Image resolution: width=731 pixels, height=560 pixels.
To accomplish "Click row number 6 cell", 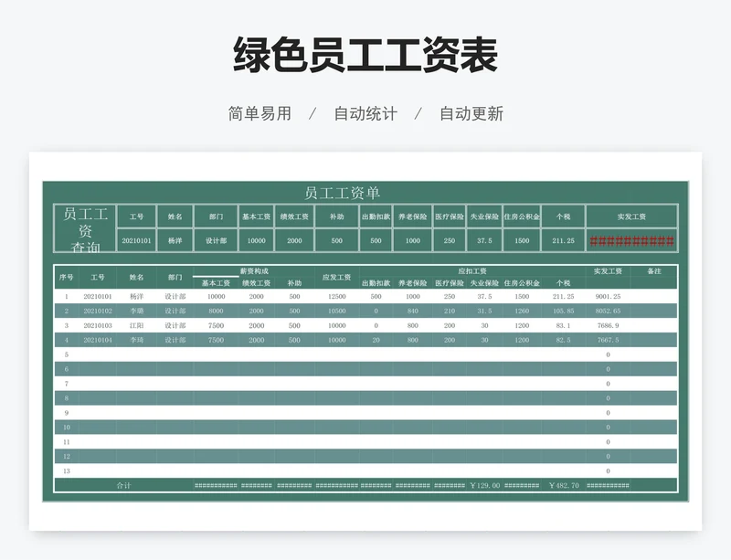I will click(x=66, y=369).
